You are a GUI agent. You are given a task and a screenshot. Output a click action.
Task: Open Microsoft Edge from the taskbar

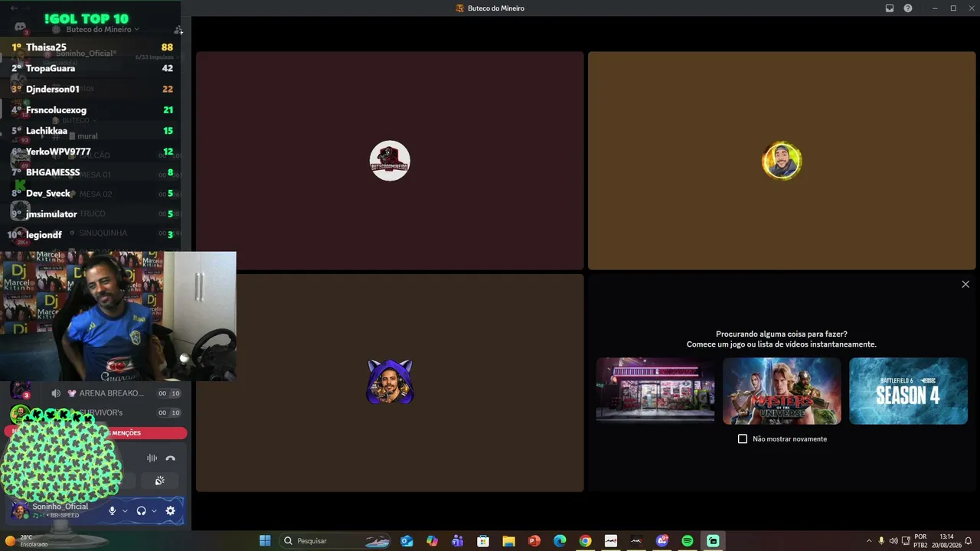560,541
